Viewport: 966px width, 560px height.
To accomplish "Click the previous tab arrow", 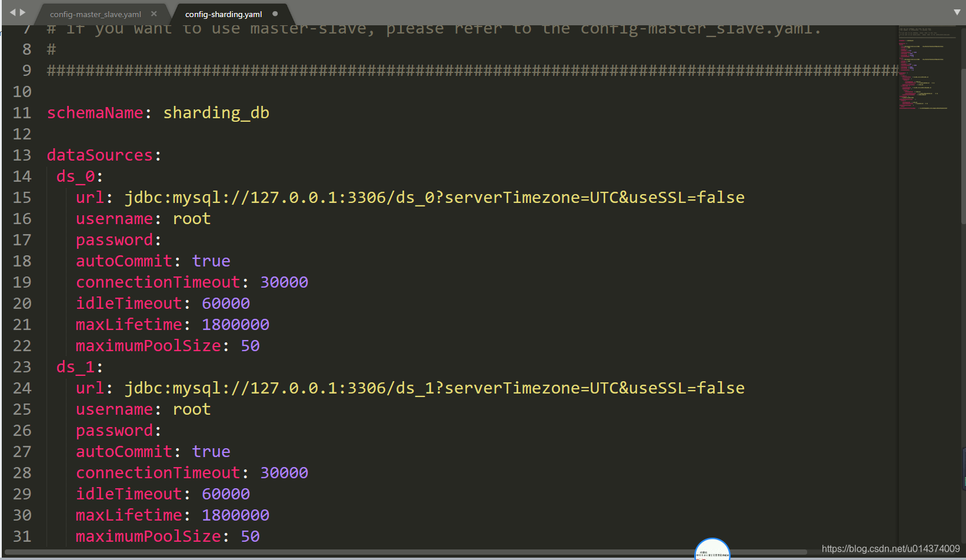I will 12,12.
